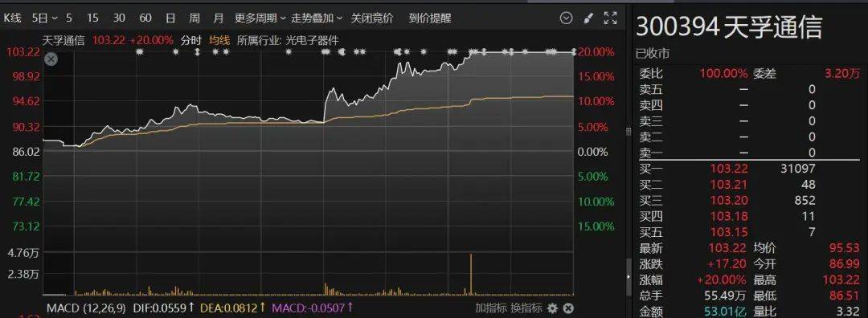
Task: Open the 更多周期 dropdown menu
Action: [260, 18]
